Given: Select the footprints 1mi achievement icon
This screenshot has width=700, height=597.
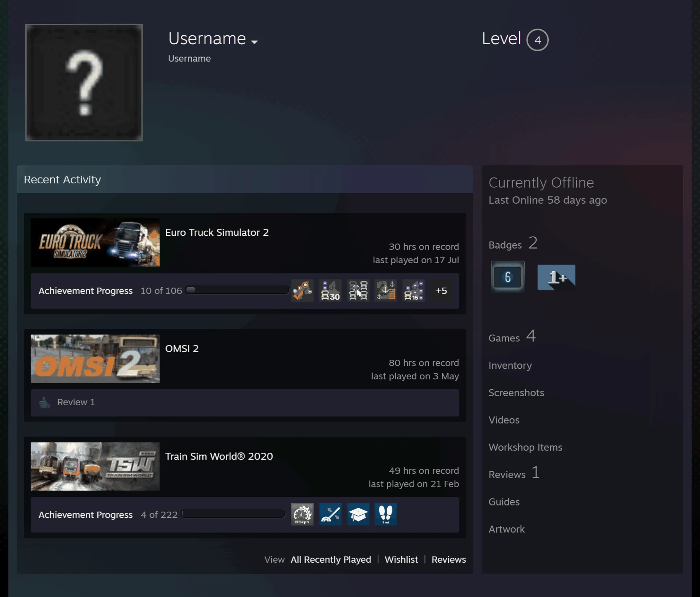Looking at the screenshot, I should (386, 514).
